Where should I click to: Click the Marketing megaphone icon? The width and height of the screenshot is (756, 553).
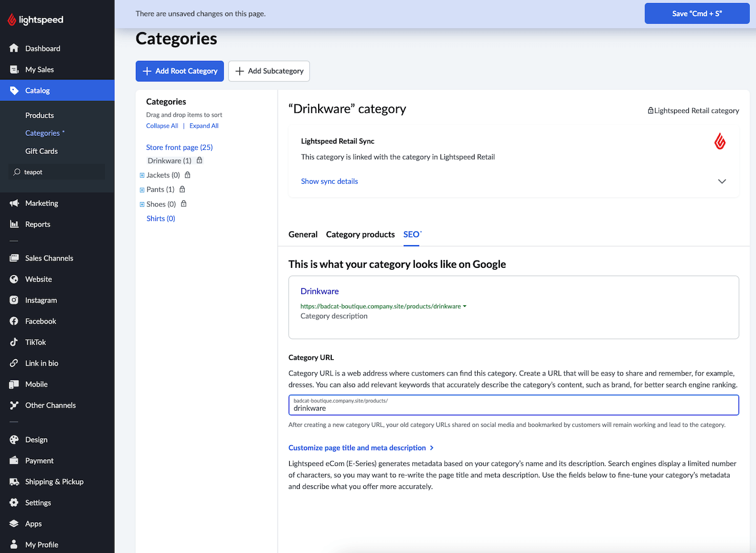[14, 203]
